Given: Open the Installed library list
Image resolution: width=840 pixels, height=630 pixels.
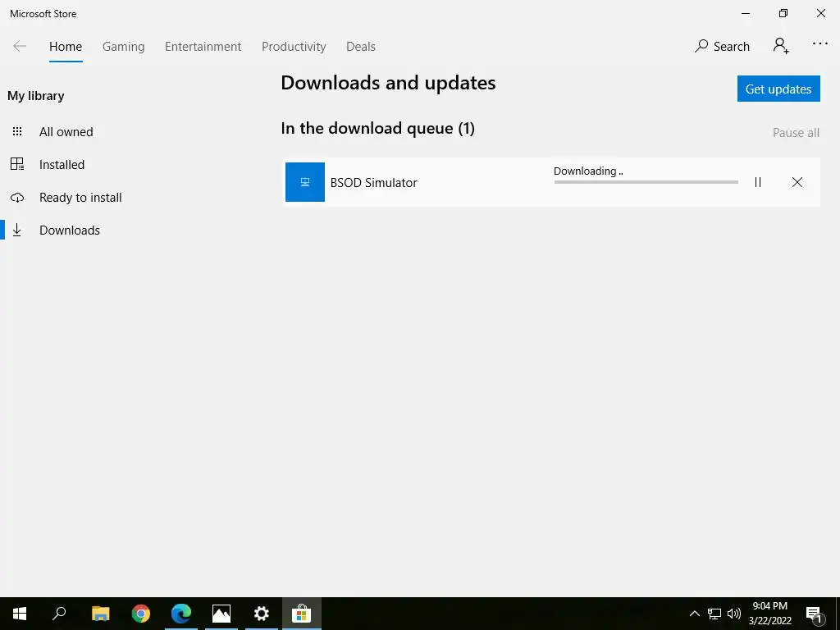Looking at the screenshot, I should tap(62, 164).
